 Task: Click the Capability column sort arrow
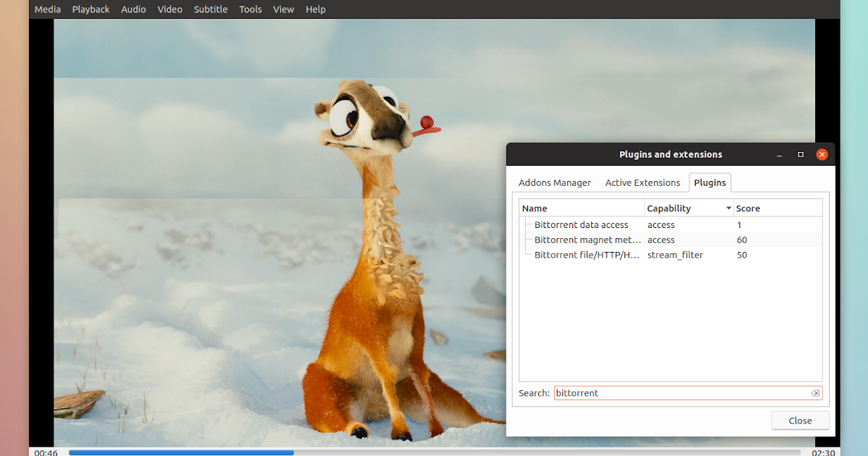pyautogui.click(x=728, y=208)
